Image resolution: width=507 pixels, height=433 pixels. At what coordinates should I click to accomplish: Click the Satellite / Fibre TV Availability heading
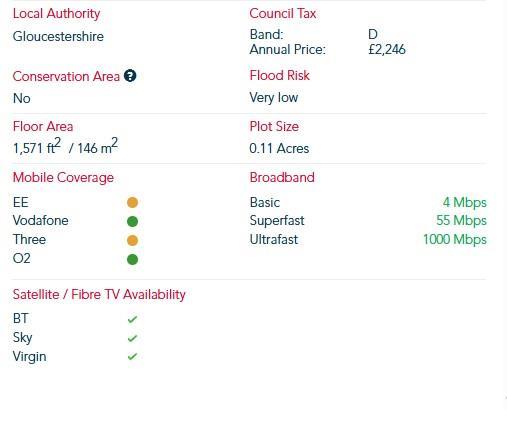[99, 295]
